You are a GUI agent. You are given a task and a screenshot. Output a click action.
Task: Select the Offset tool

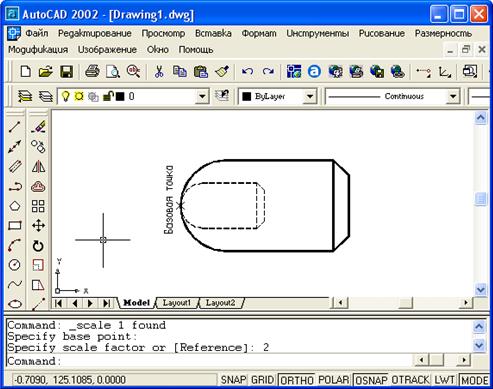(38, 186)
